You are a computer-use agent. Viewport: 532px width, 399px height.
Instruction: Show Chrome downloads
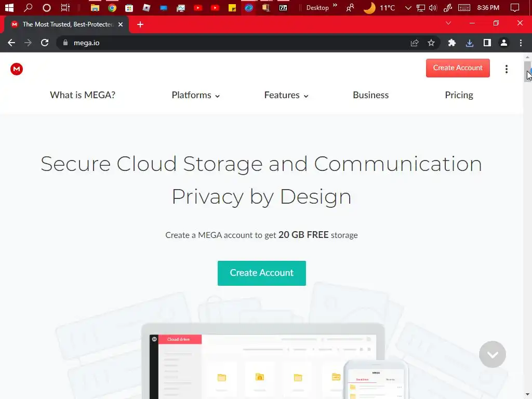(x=469, y=43)
